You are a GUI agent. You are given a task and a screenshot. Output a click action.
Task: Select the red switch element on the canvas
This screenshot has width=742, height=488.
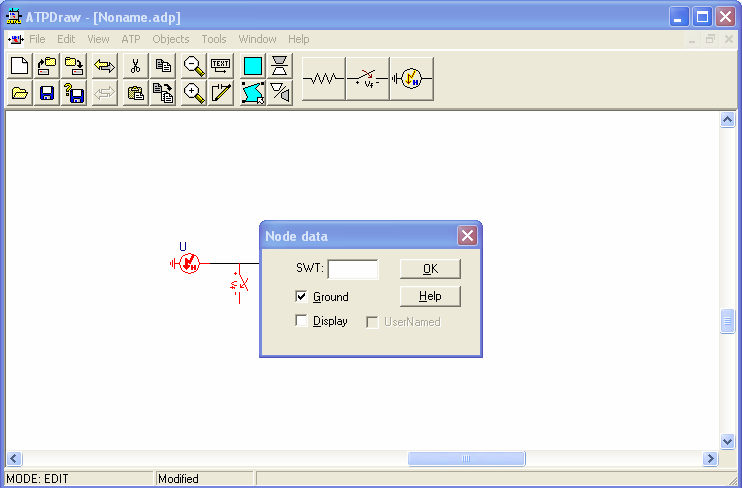[239, 284]
